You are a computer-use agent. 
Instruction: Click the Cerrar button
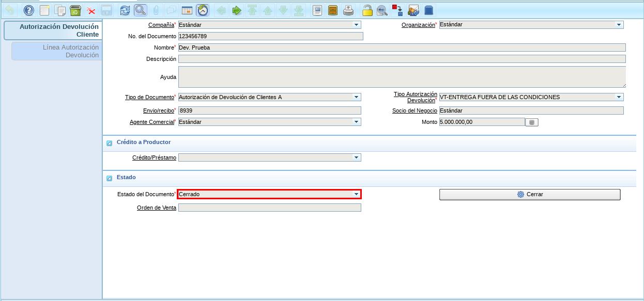tap(530, 194)
